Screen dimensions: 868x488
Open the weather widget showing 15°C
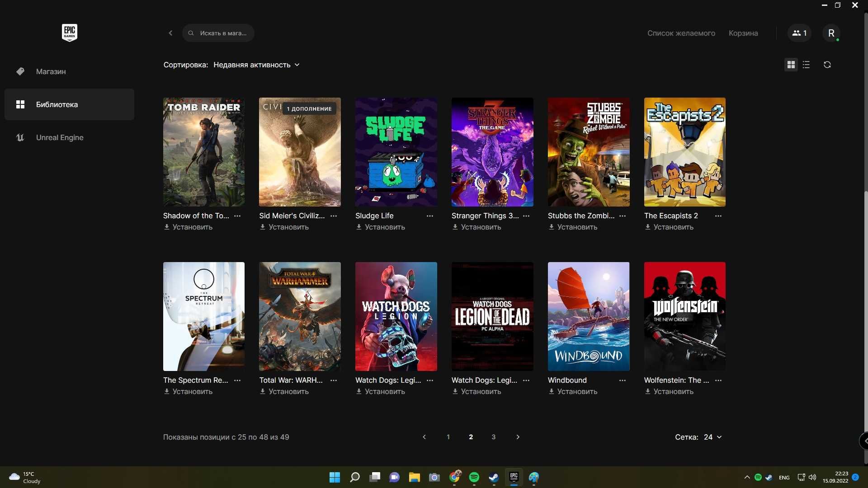(25, 477)
